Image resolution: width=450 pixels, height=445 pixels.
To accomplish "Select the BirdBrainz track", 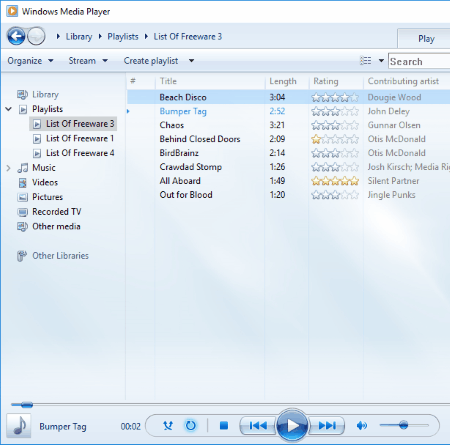I will 288,153.
